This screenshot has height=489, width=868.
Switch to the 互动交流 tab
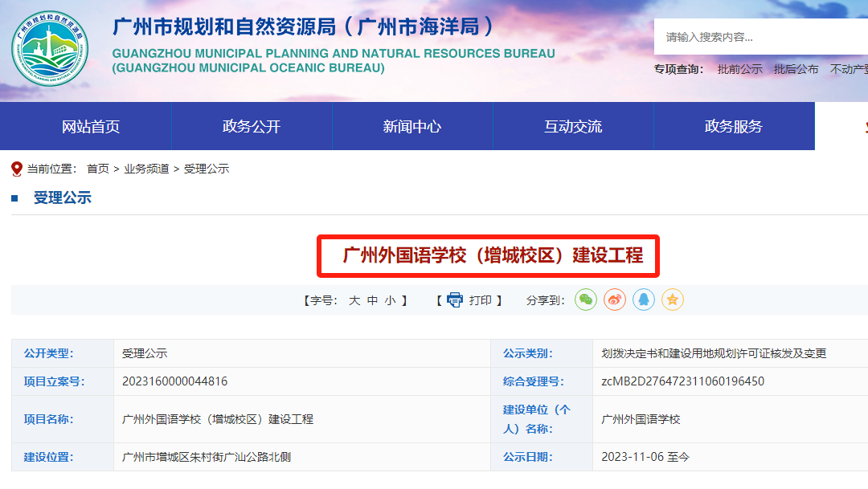(573, 126)
